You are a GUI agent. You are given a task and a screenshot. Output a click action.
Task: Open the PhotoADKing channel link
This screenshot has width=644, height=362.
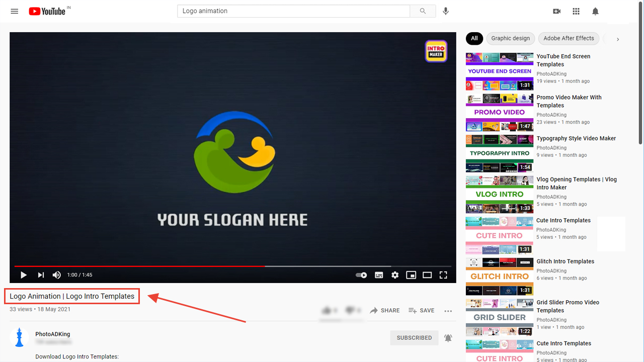pos(52,334)
